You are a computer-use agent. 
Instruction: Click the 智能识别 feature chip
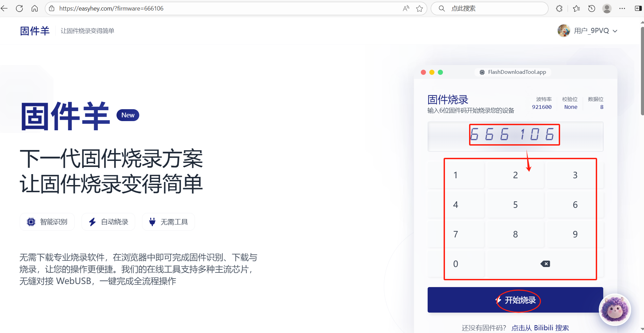point(47,222)
